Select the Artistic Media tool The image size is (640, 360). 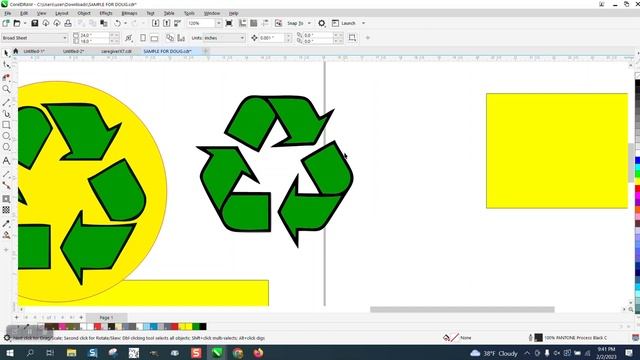(x=6, y=113)
